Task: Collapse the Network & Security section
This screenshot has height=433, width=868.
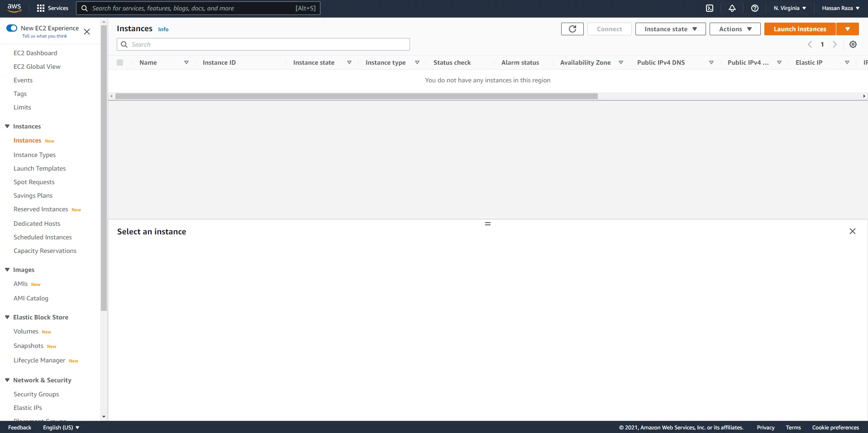Action: pos(7,380)
